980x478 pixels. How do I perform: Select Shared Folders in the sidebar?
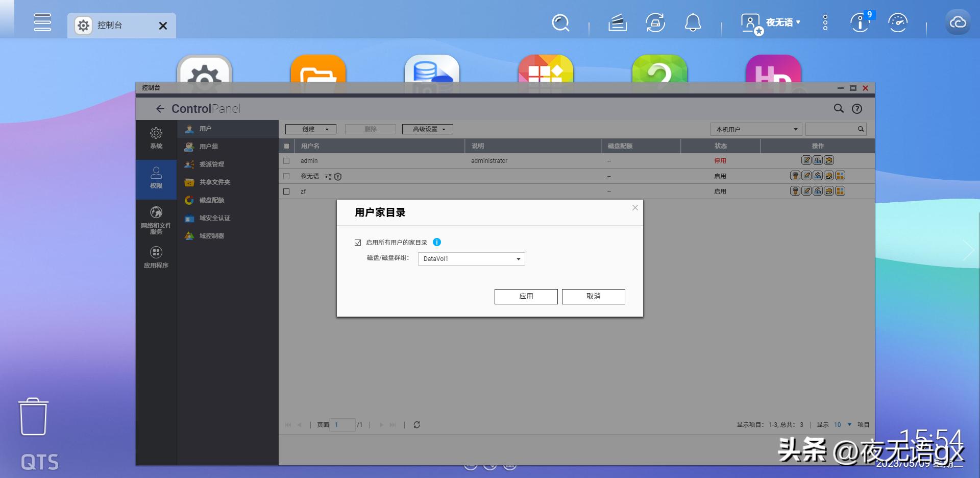pyautogui.click(x=214, y=182)
